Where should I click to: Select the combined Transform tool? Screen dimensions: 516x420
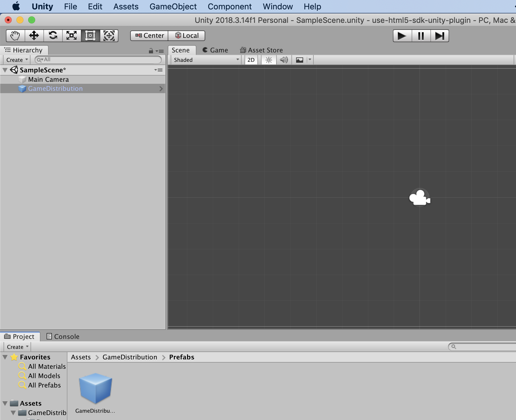tap(109, 36)
